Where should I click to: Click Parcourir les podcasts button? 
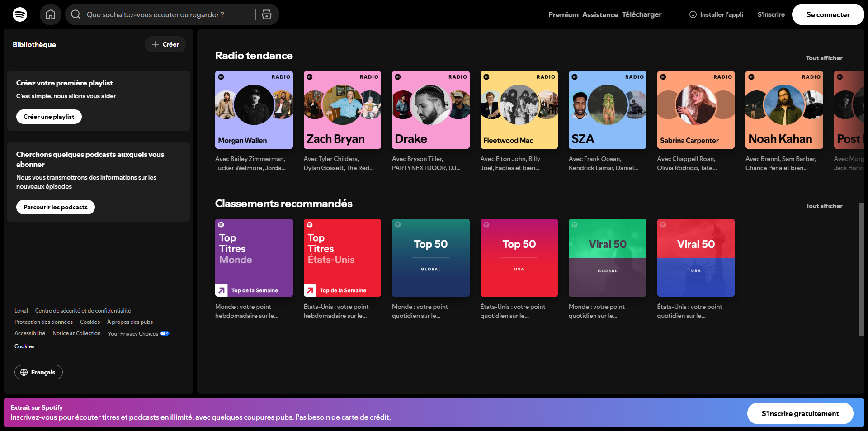click(56, 207)
